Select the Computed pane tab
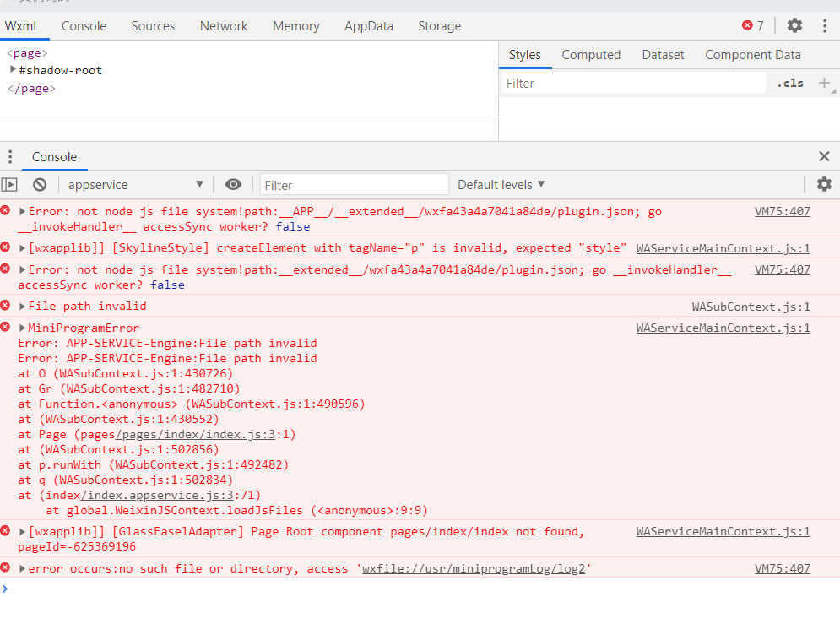The height and width of the screenshot is (635, 840). (x=591, y=55)
